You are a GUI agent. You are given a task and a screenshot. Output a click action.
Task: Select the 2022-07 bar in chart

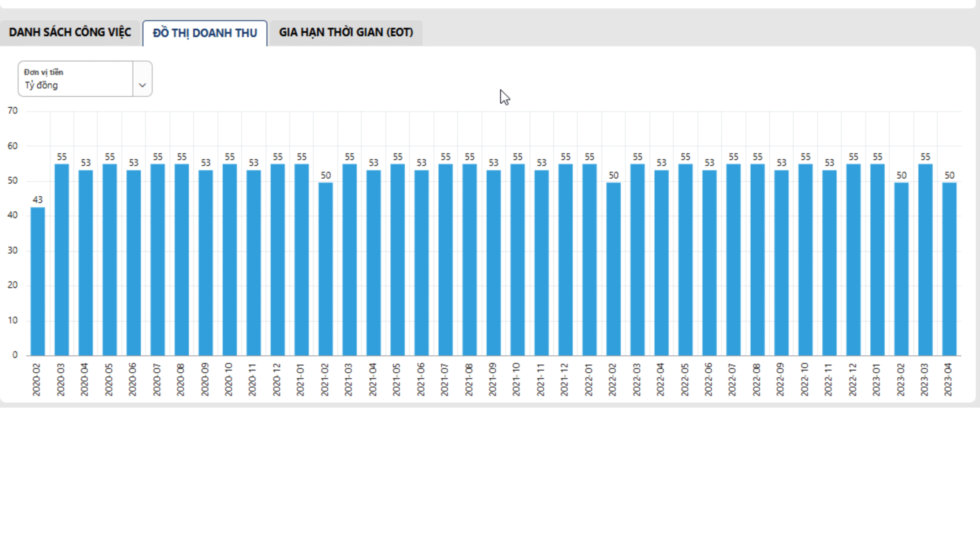733,260
